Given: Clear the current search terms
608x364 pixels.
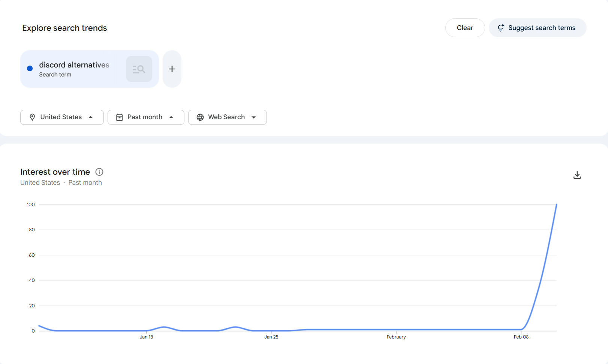Looking at the screenshot, I should (465, 27).
